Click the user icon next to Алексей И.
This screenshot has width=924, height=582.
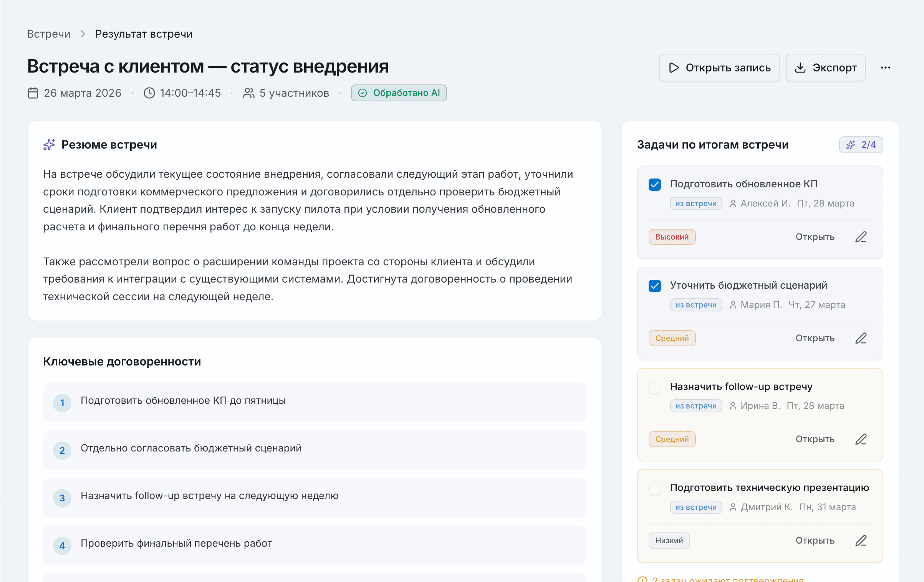click(733, 203)
